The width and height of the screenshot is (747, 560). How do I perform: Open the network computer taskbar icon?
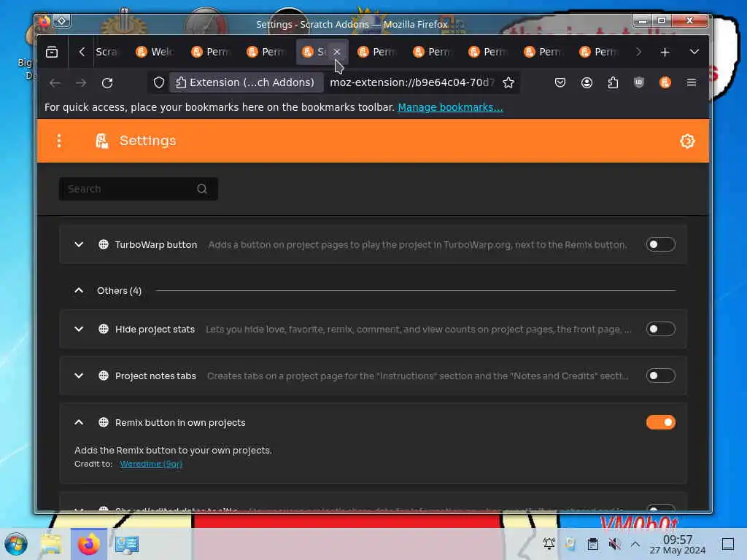click(126, 544)
